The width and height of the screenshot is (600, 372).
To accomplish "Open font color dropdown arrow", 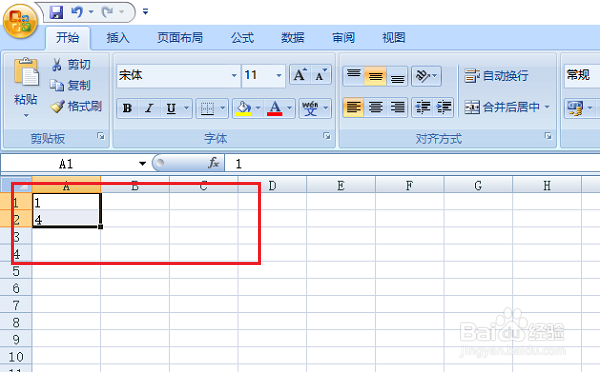I will point(290,108).
